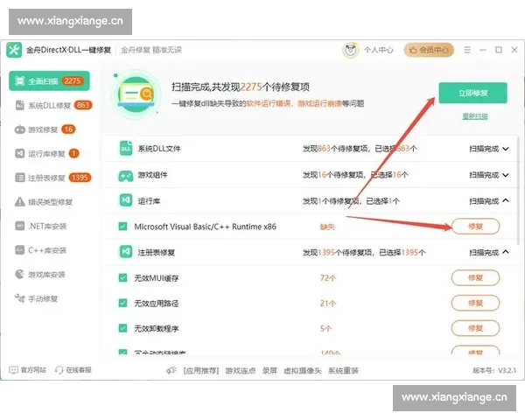Image resolution: width=525 pixels, height=420 pixels.
Task: Expand the 游戏组件 section chevron
Action: point(506,175)
